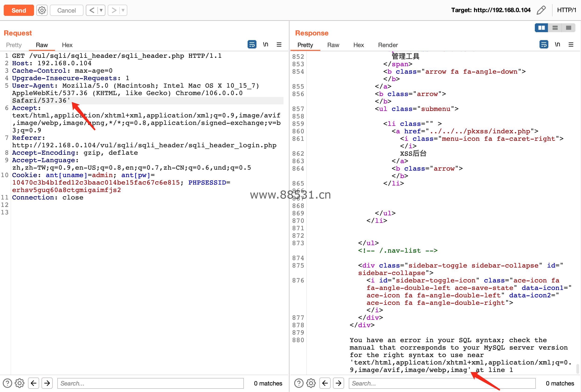
Task: Open send options gear next to Send
Action: pyautogui.click(x=42, y=10)
